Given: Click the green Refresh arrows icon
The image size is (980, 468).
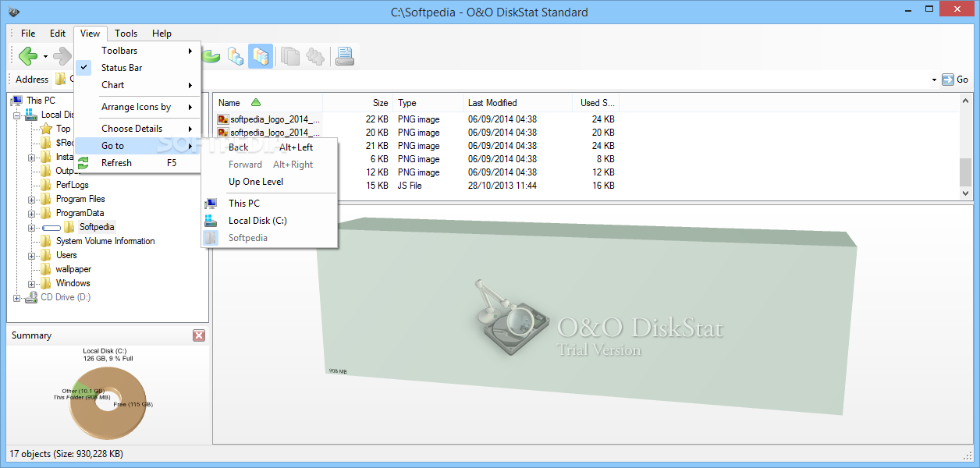Looking at the screenshot, I should pos(84,163).
